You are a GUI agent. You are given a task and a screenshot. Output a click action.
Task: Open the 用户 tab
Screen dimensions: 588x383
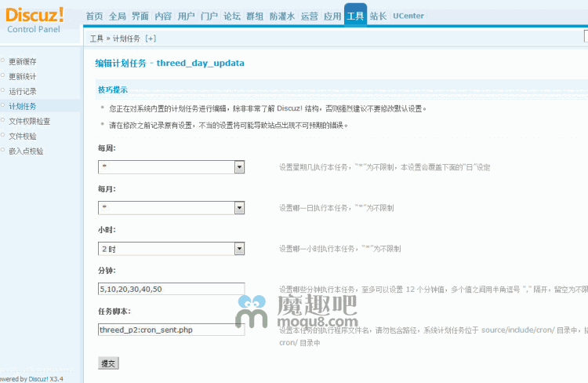coord(187,16)
